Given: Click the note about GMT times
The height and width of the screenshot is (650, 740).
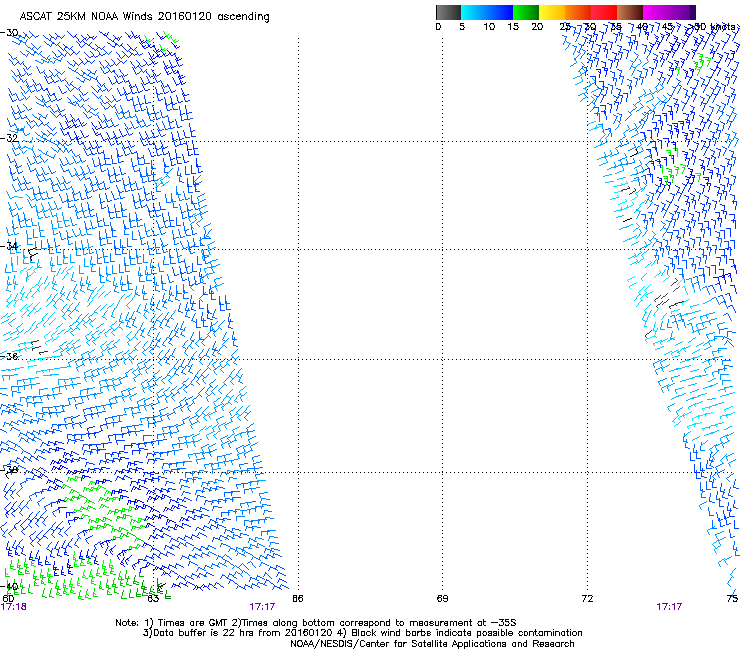Looking at the screenshot, I should tap(316, 623).
